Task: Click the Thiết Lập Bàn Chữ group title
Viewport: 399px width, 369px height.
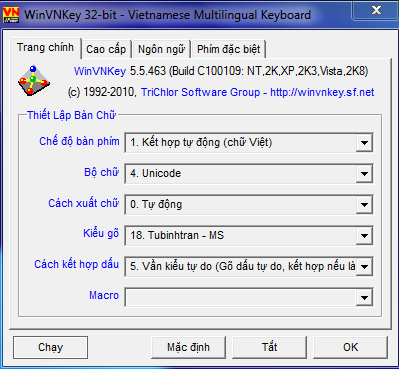Action: [x=71, y=115]
